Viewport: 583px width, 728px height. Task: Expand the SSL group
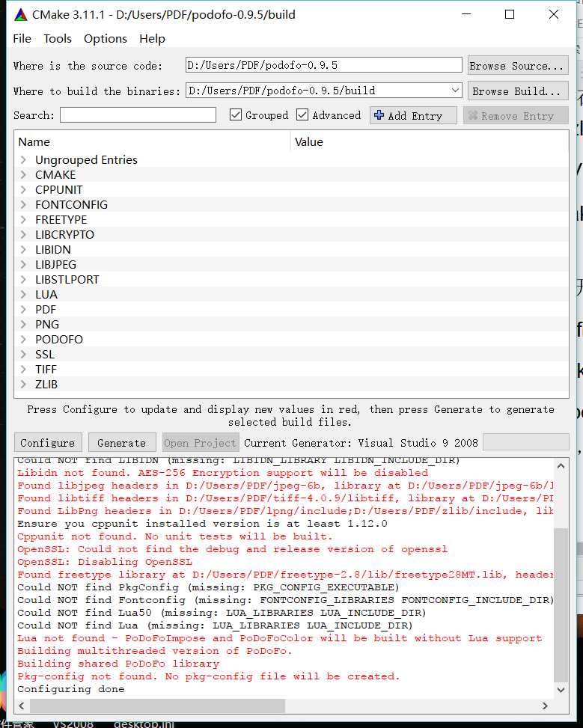coord(23,354)
